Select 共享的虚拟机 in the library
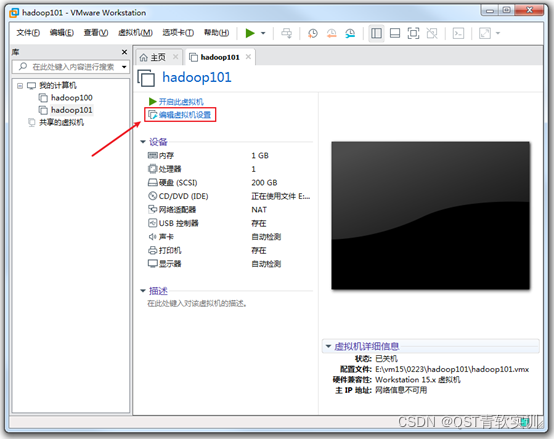 click(56, 123)
